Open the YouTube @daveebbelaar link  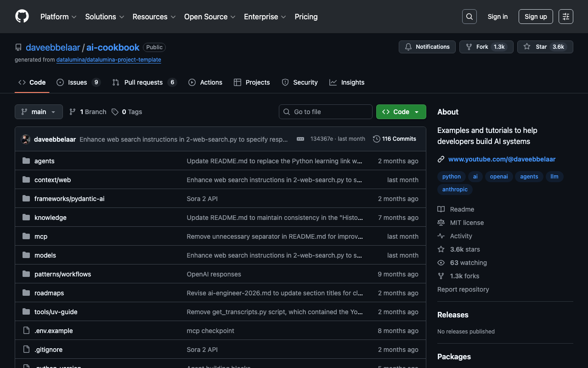click(x=502, y=159)
